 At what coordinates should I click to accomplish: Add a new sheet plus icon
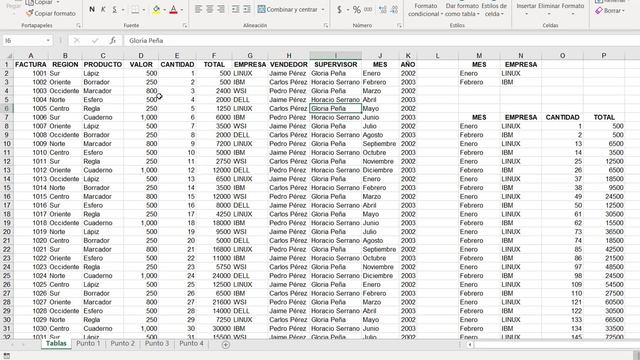click(225, 344)
